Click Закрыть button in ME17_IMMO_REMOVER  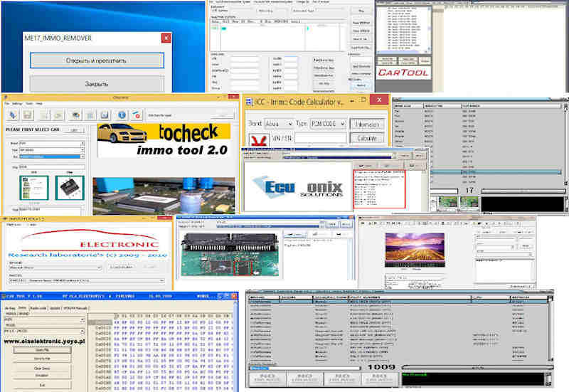97,84
